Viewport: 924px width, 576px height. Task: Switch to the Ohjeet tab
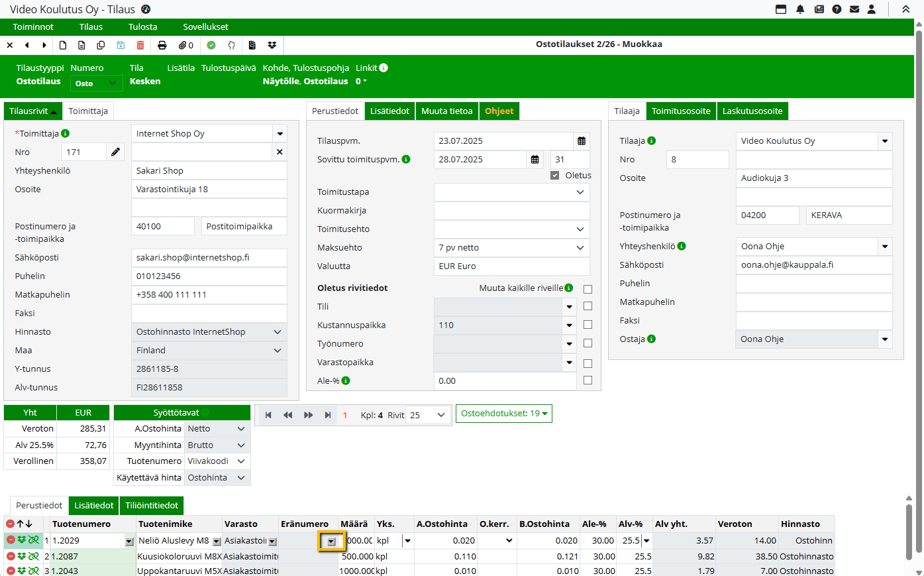tap(499, 111)
